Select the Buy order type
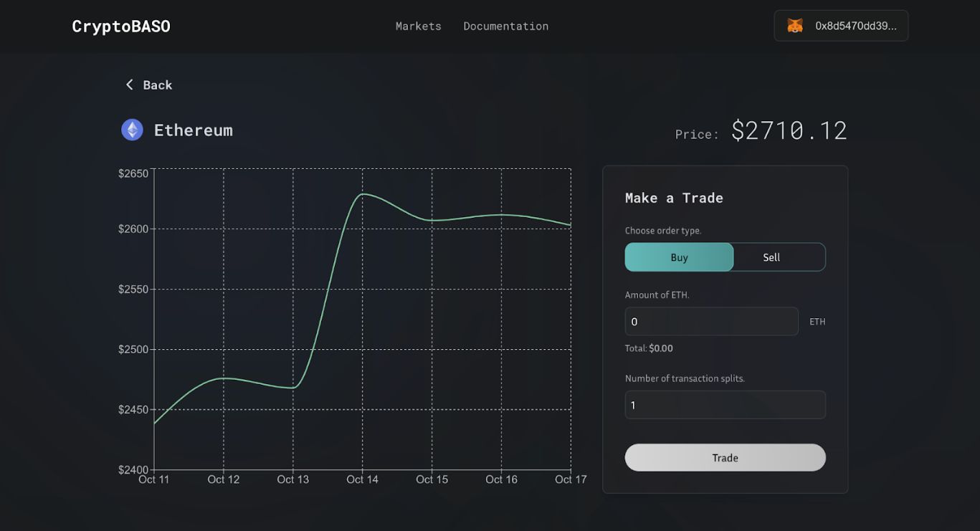 pyautogui.click(x=679, y=257)
